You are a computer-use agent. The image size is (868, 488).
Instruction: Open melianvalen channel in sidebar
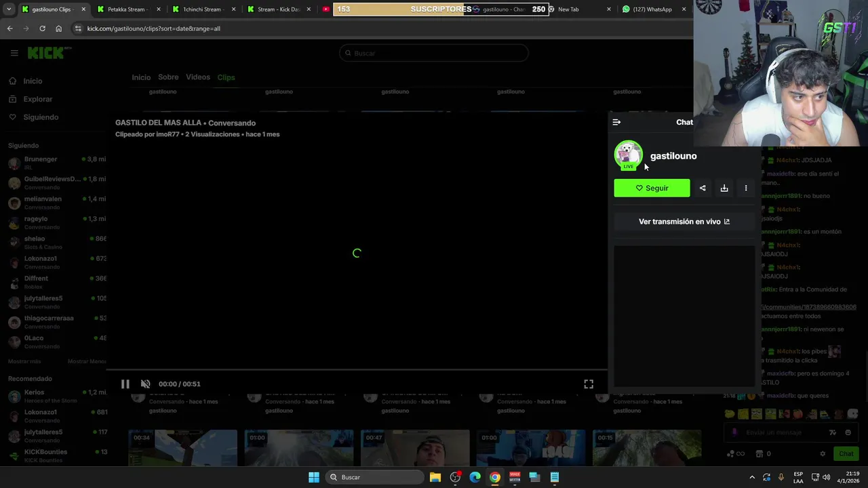point(57,202)
